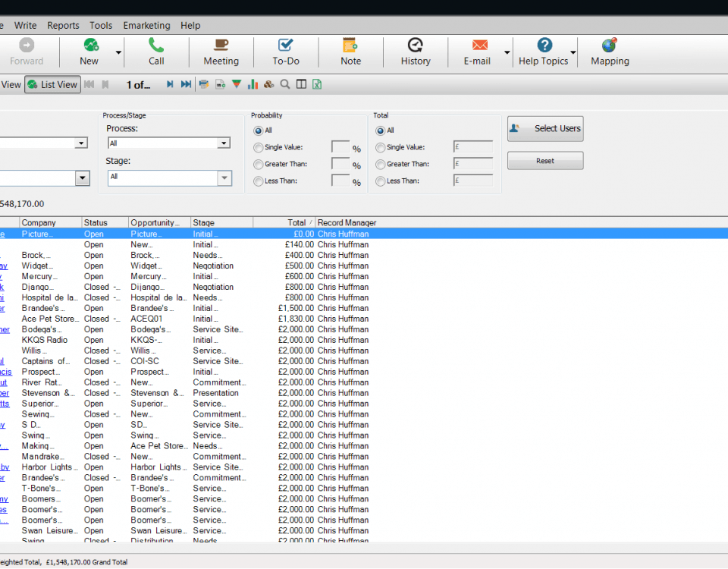This screenshot has height=569, width=728.
Task: Select Probability Greater Than radio
Action: point(258,165)
